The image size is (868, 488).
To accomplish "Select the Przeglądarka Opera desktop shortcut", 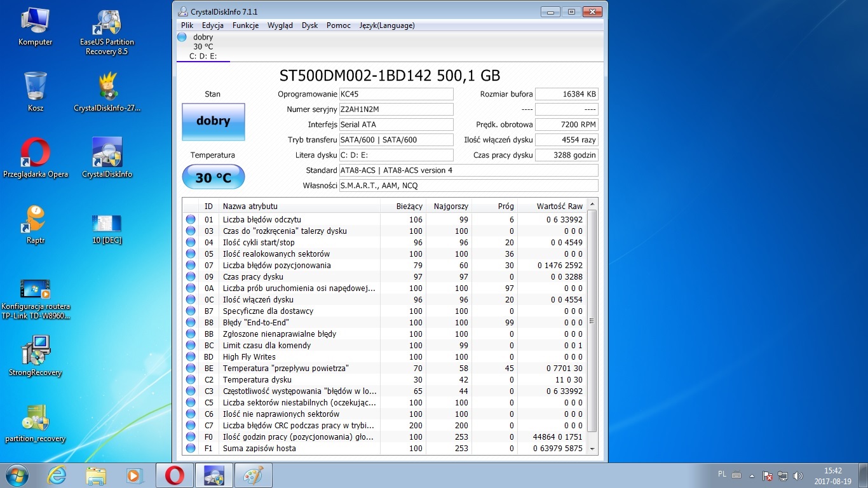I will coord(36,158).
